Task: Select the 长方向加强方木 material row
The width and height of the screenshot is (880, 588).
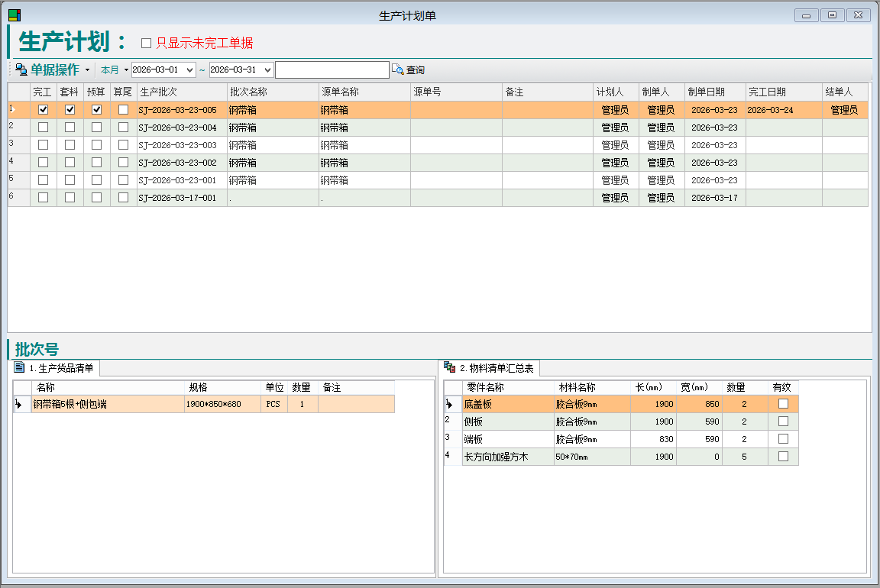Action: (508, 457)
